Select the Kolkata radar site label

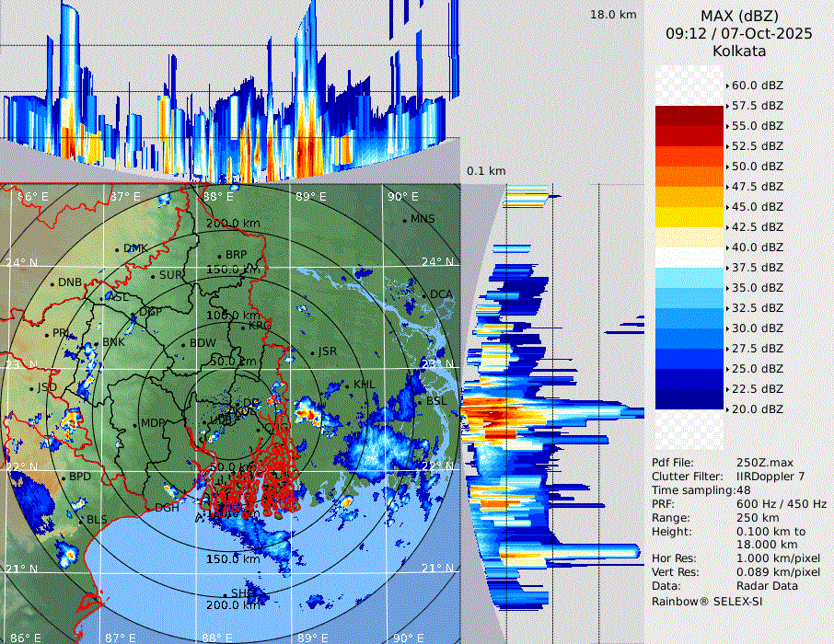739,51
